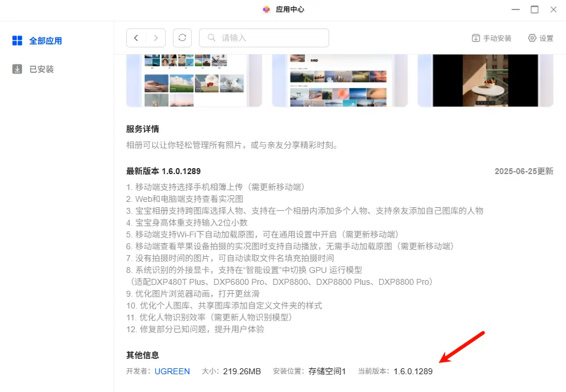
Task: Maximize the 应用中心 window
Action: (x=535, y=9)
